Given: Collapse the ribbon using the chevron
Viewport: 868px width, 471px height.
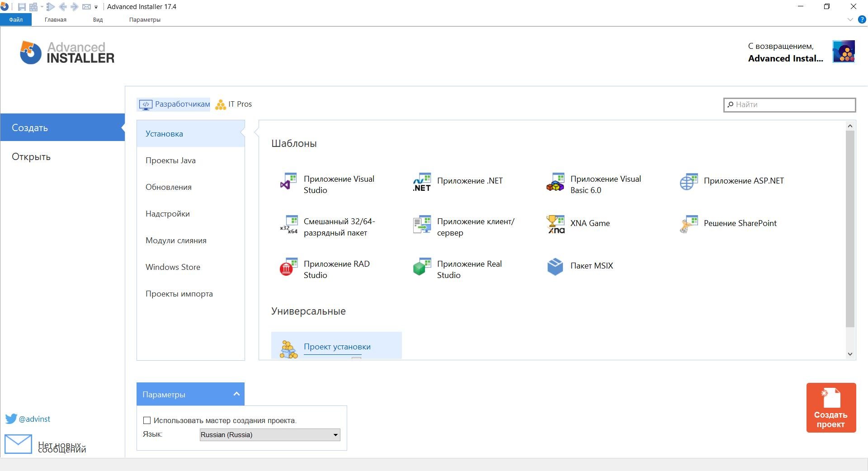Looking at the screenshot, I should pos(850,19).
